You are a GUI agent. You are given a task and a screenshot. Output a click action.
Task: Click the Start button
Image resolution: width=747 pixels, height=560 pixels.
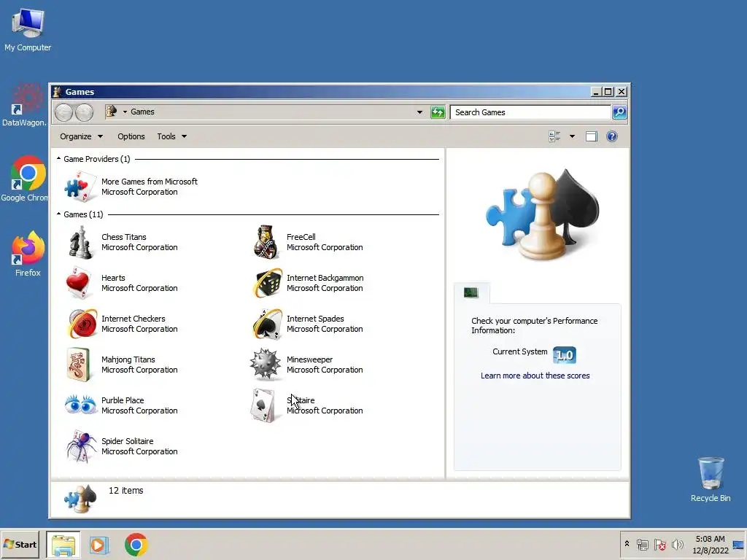[x=20, y=544]
